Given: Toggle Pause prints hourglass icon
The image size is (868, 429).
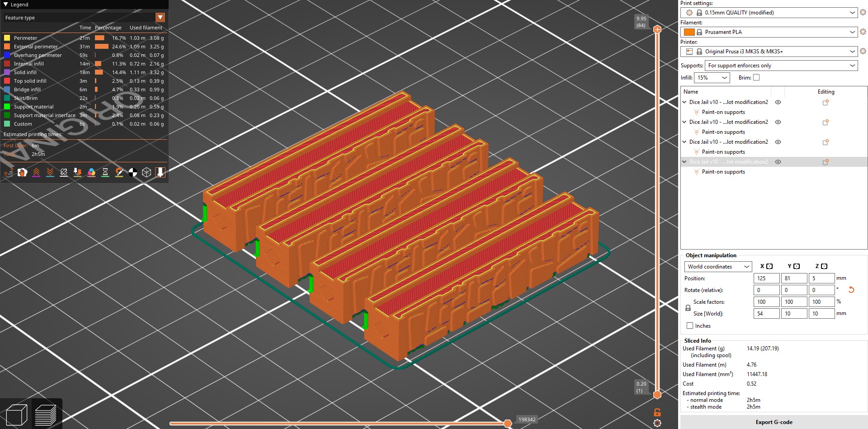Looking at the screenshot, I should coord(105,172).
